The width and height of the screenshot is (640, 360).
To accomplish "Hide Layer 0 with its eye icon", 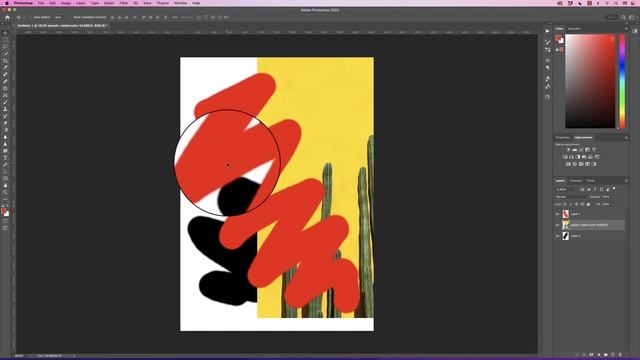I will (x=558, y=236).
